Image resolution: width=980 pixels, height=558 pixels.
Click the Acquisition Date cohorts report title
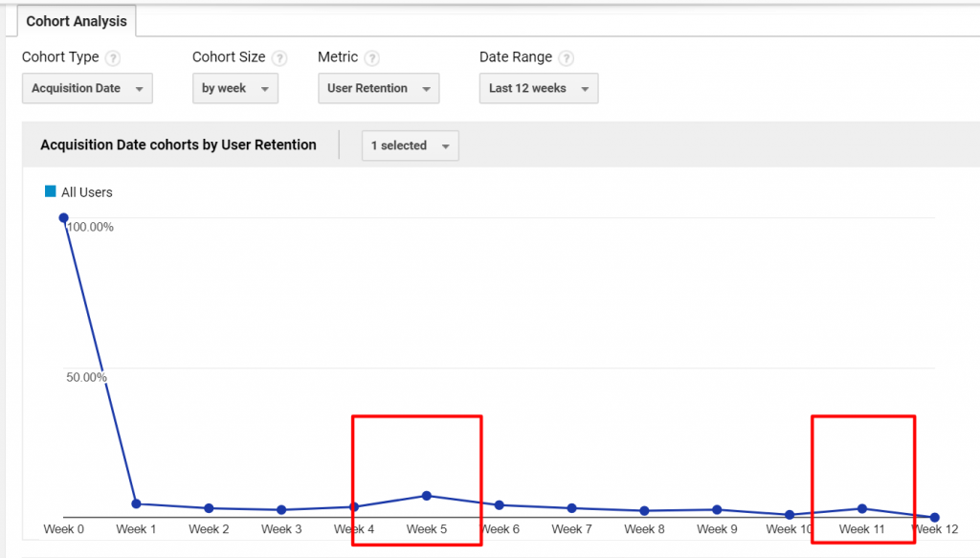tap(178, 145)
